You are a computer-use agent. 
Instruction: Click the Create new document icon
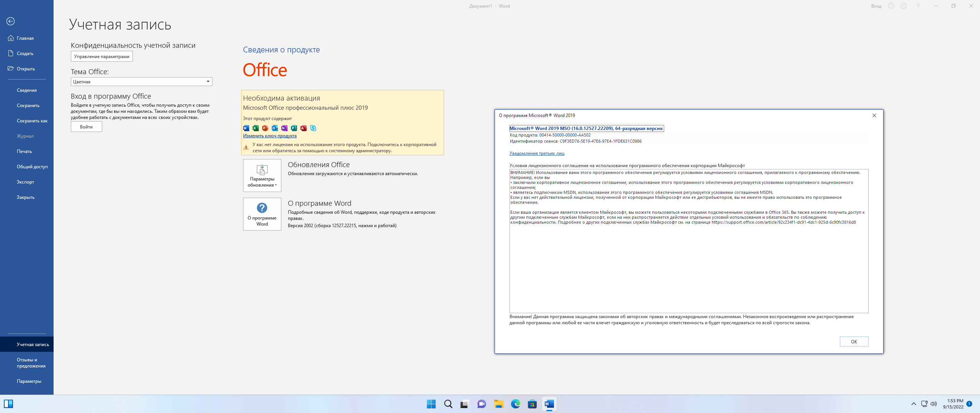coord(11,53)
